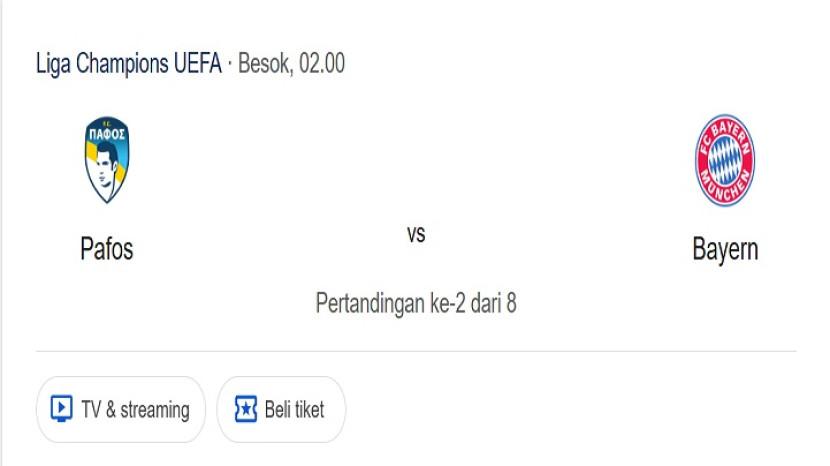Viewport: 830px width, 466px height.
Task: Open the TV & streaming options
Action: pyautogui.click(x=121, y=409)
